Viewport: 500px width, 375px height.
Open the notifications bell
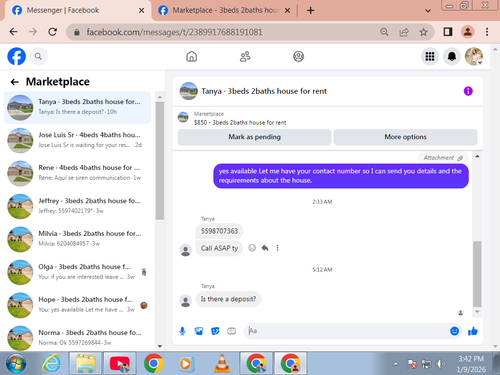tap(452, 56)
